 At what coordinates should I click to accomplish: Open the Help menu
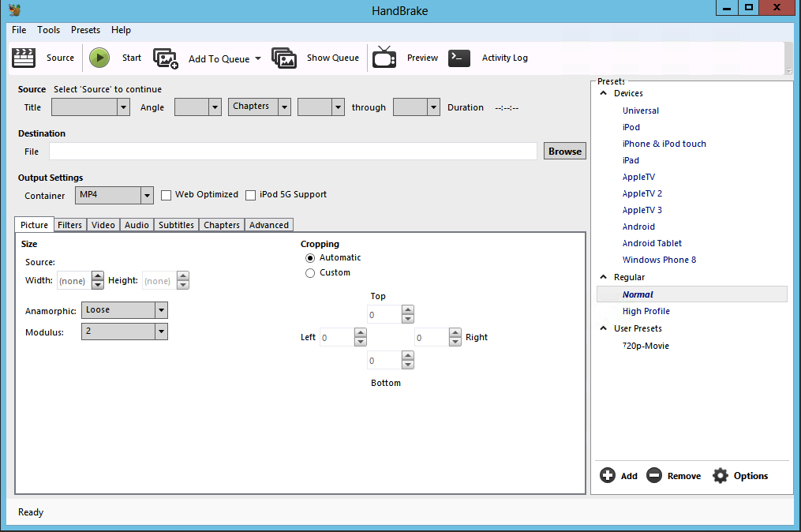[121, 30]
